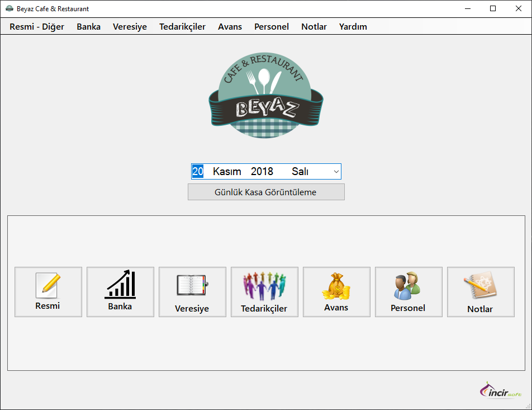The height and width of the screenshot is (410, 532).
Task: Open the Notlar notepad icon button
Action: pos(481,292)
